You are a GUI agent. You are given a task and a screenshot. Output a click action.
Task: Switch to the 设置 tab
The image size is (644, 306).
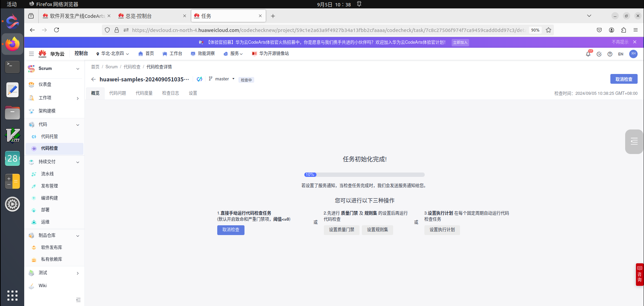[193, 93]
